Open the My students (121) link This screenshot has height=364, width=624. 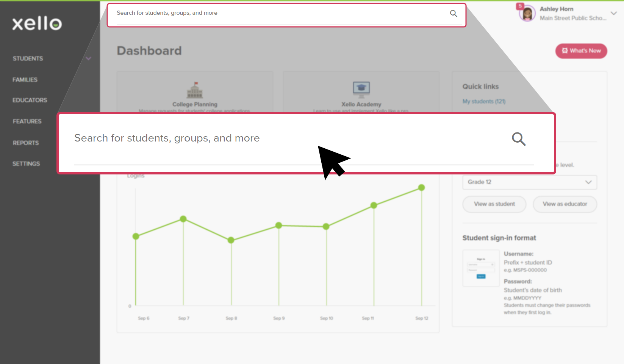(484, 101)
